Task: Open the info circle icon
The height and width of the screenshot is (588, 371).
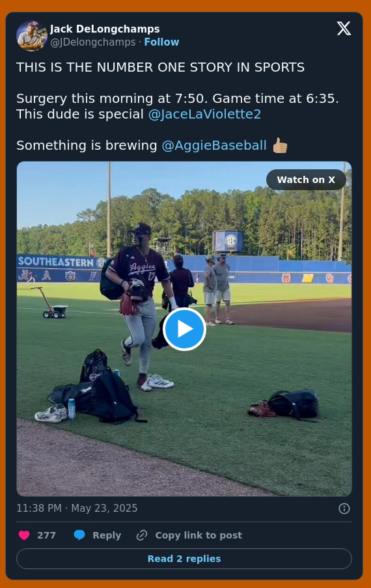Action: coord(344,509)
